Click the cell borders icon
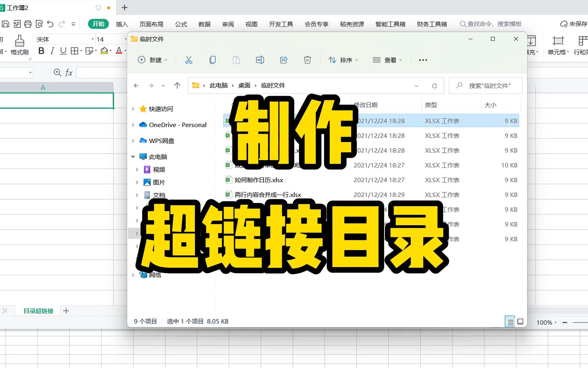 (x=74, y=51)
